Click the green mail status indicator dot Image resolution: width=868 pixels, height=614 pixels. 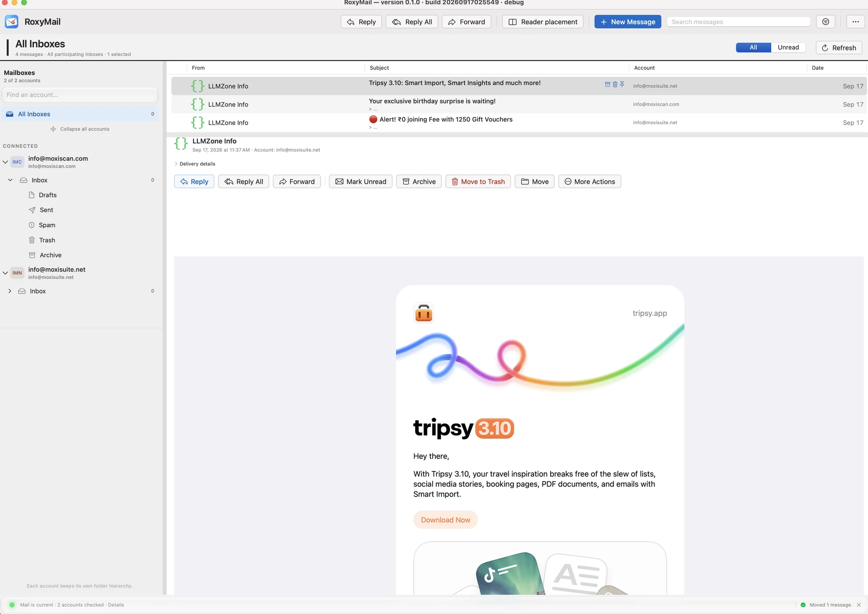tap(12, 605)
